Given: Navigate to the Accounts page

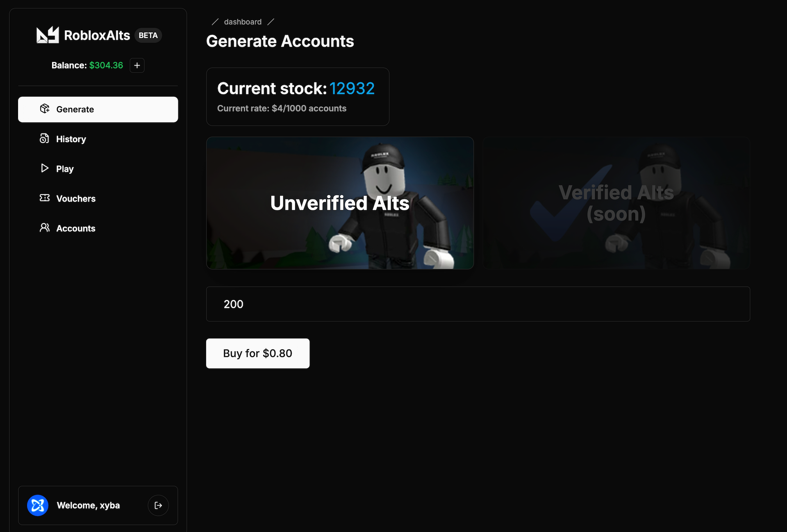Looking at the screenshot, I should tap(98, 228).
